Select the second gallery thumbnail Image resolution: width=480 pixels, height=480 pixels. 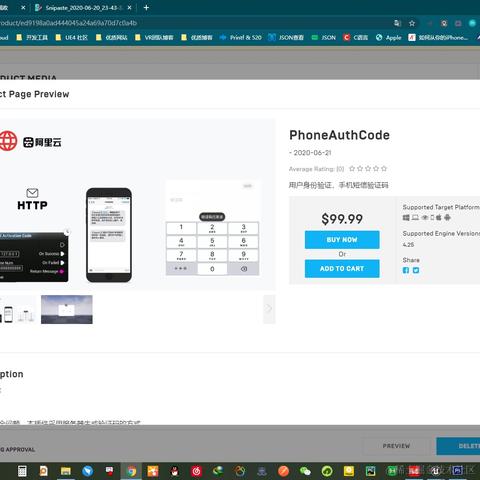pyautogui.click(x=67, y=309)
